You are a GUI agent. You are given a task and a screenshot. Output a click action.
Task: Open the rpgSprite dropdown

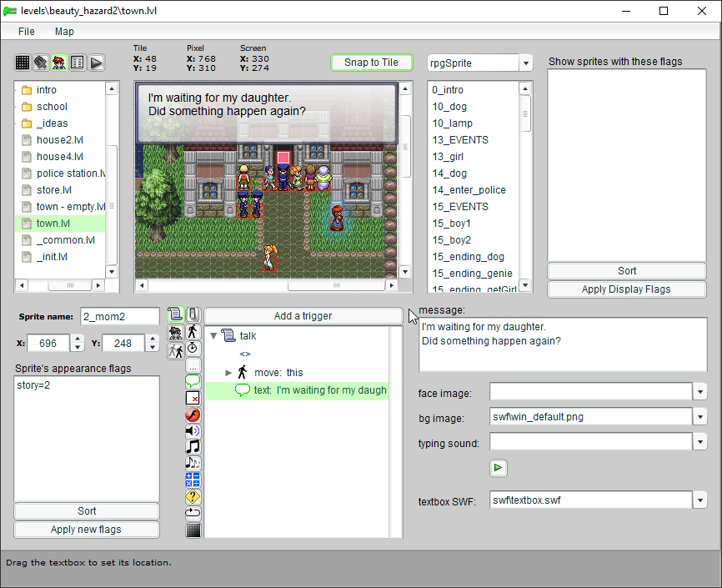click(x=525, y=63)
